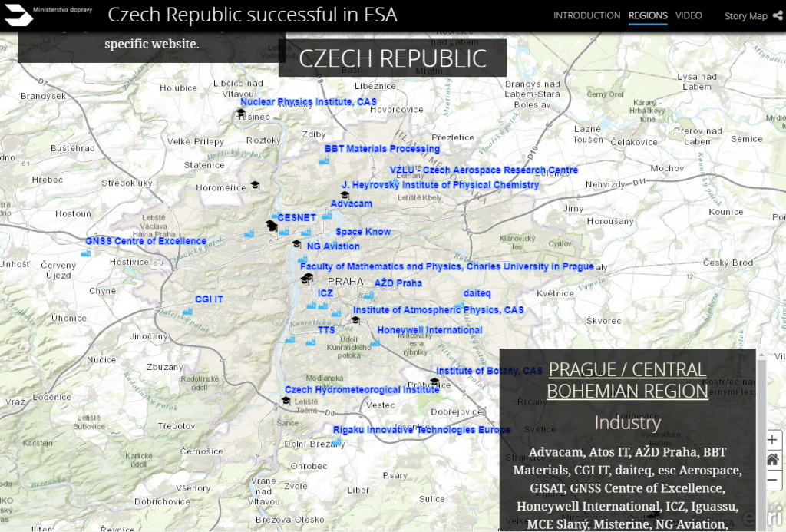The width and height of the screenshot is (786, 532).
Task: Click 'Nuclear Physics Institute, CAS' map label
Action: [309, 102]
